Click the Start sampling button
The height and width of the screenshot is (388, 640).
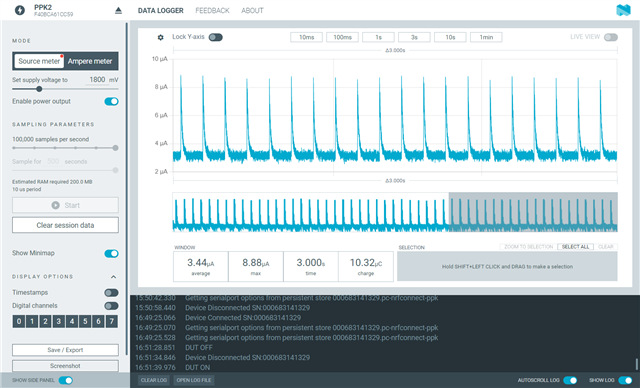65,205
